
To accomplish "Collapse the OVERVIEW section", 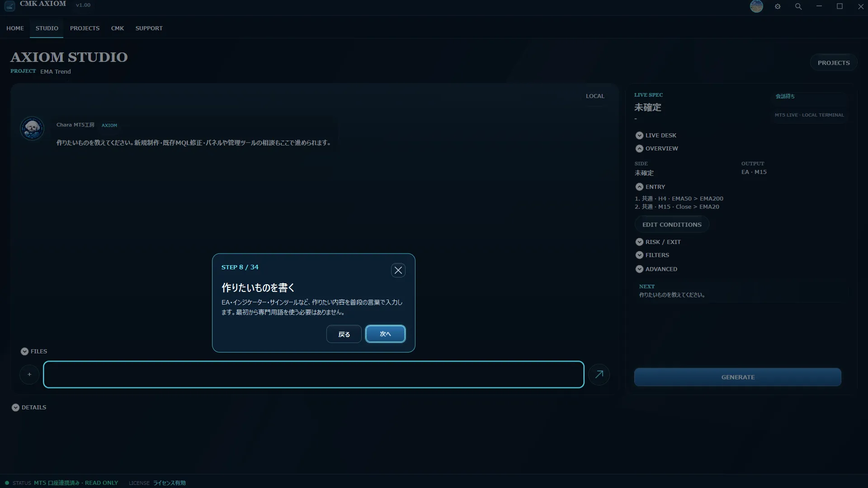I will [656, 148].
